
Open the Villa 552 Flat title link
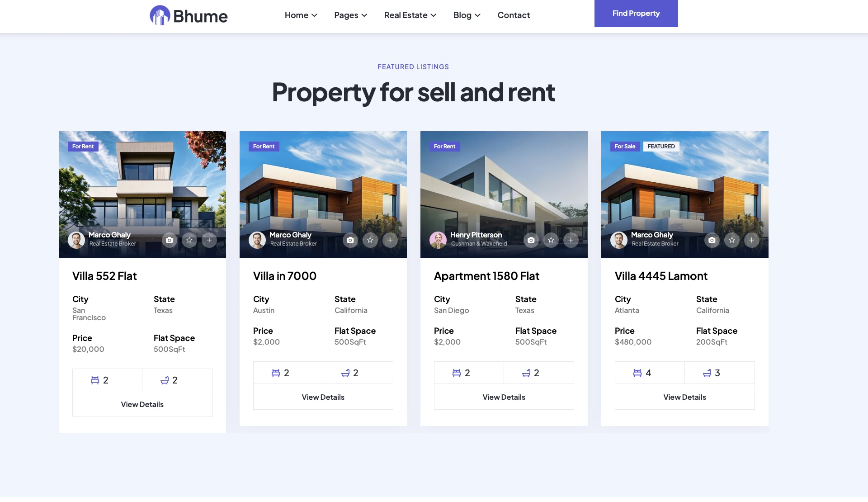104,276
